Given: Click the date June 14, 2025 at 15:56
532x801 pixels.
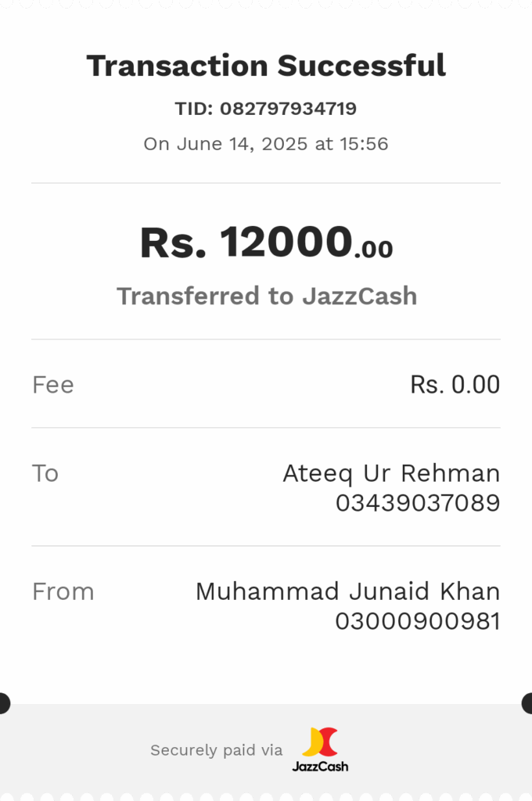Looking at the screenshot, I should click(282, 144).
